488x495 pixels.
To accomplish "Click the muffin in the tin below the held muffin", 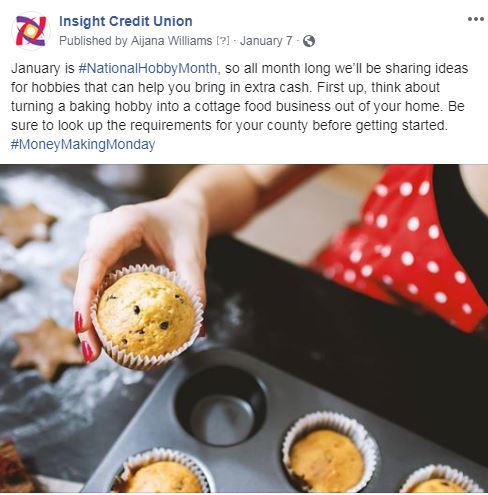I will [163, 472].
